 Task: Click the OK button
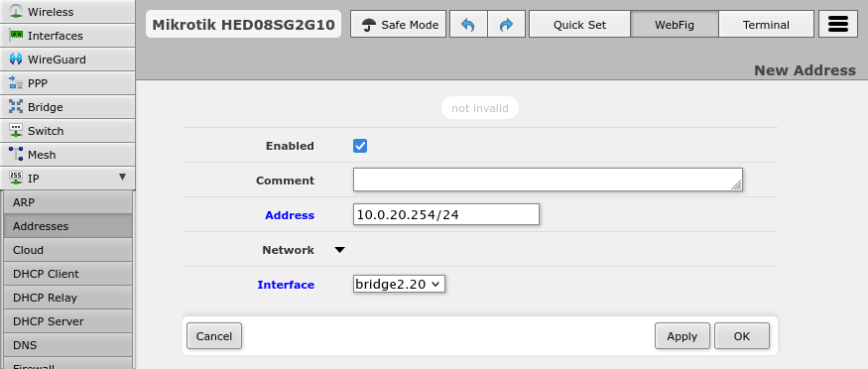click(742, 336)
